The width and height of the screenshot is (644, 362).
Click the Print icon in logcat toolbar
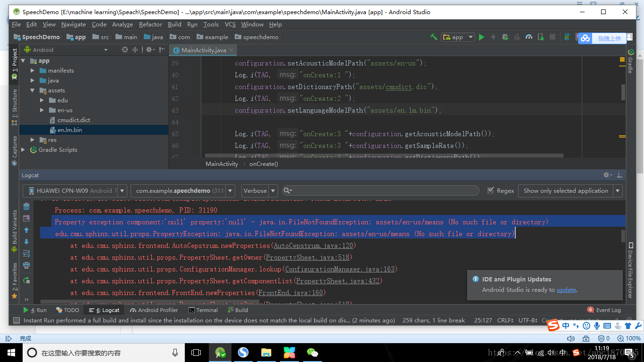pos(26,265)
